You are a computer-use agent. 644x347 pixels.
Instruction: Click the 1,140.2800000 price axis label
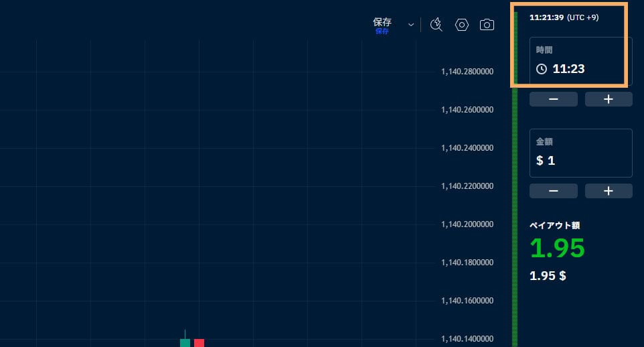467,72
